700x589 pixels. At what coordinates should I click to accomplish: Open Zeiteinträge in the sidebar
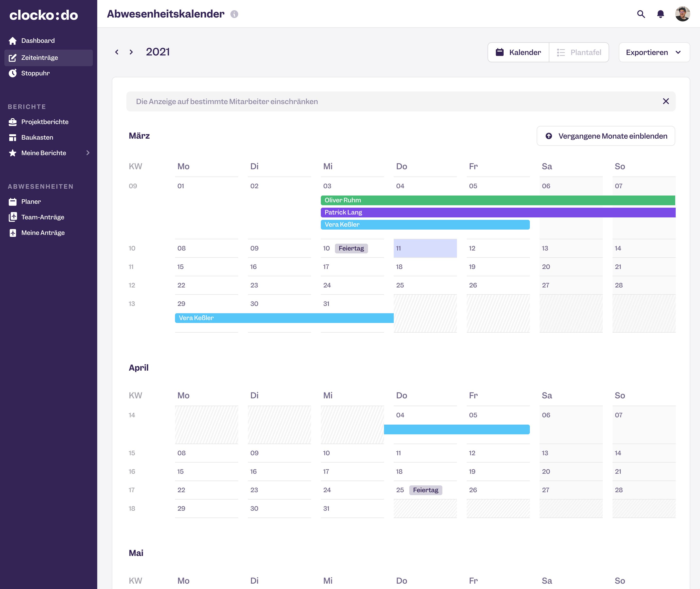(40, 57)
